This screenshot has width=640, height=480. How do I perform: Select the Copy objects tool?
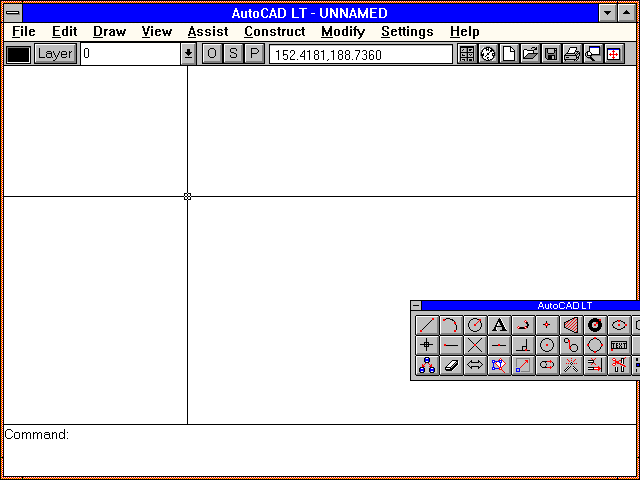click(427, 365)
